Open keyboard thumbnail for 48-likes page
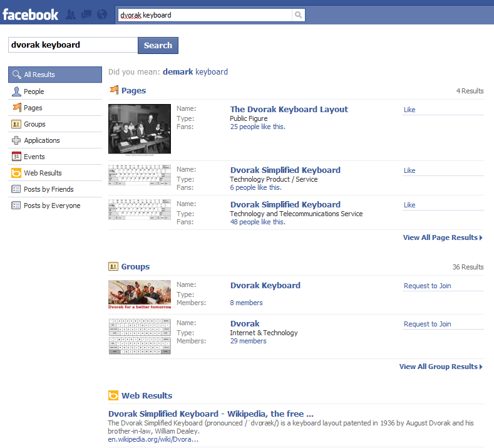494x448 pixels. pyautogui.click(x=140, y=209)
